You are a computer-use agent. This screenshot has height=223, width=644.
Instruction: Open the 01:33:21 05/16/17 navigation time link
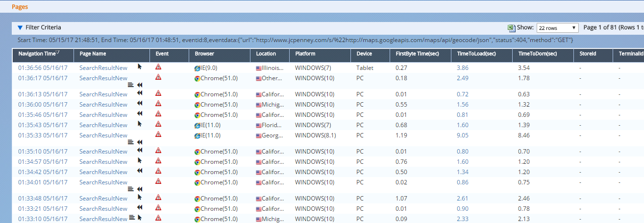[x=43, y=209]
